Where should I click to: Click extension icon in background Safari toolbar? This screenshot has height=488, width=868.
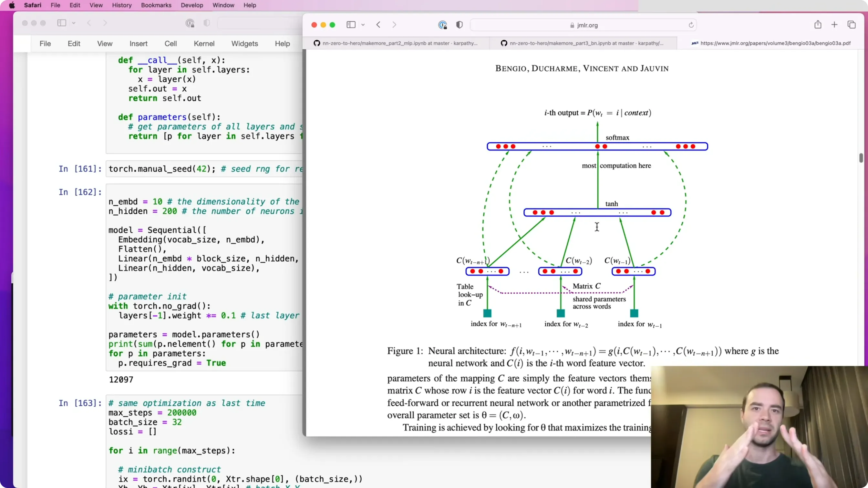pyautogui.click(x=190, y=23)
